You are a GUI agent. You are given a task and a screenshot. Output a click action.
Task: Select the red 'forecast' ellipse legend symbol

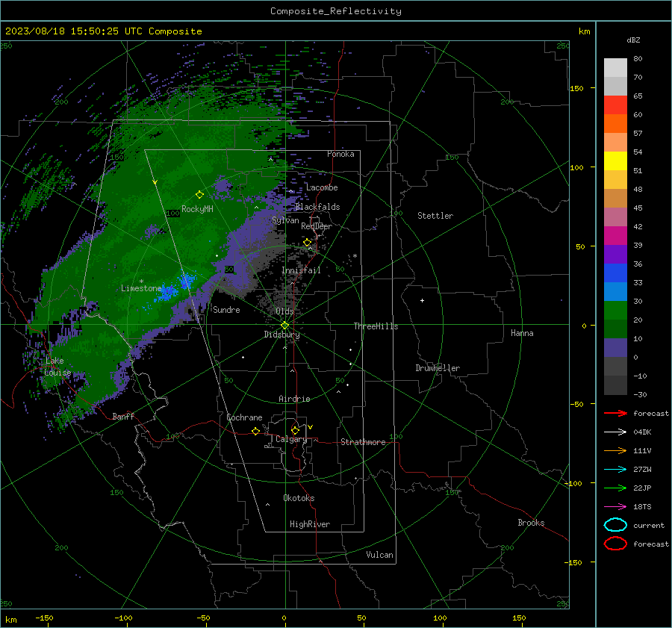coord(615,544)
